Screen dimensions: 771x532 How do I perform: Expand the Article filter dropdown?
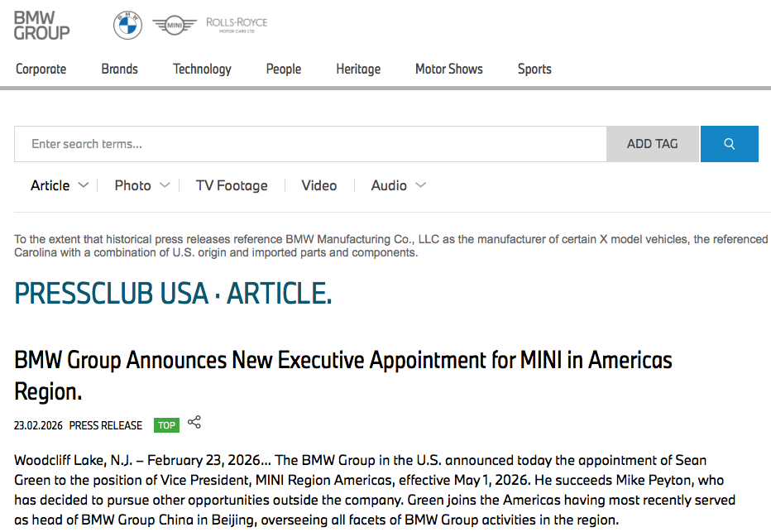[x=60, y=185]
